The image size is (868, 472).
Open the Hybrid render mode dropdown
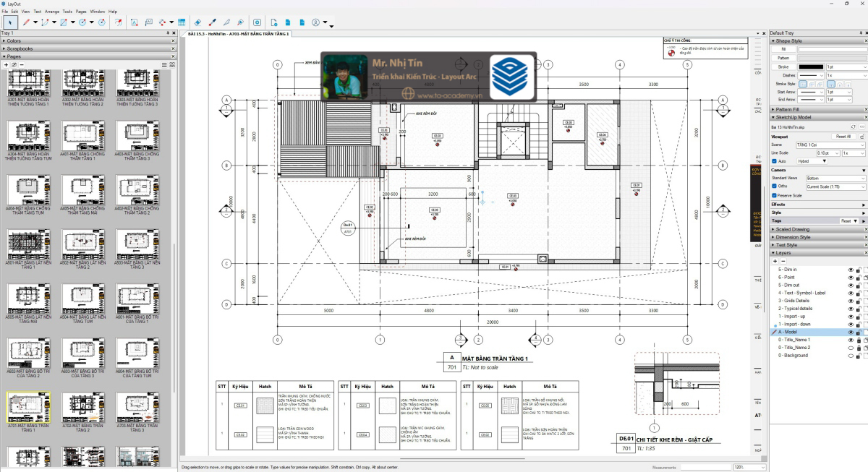click(812, 161)
